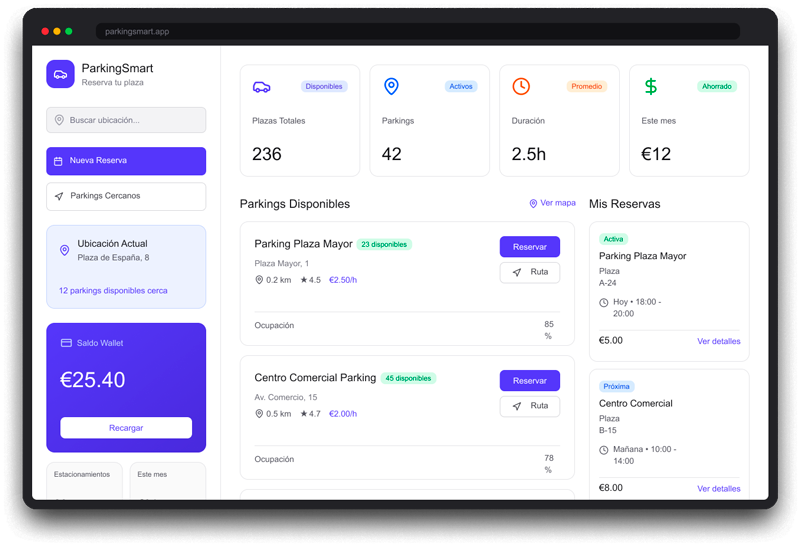Click the clock icon in Duración card

tap(521, 87)
